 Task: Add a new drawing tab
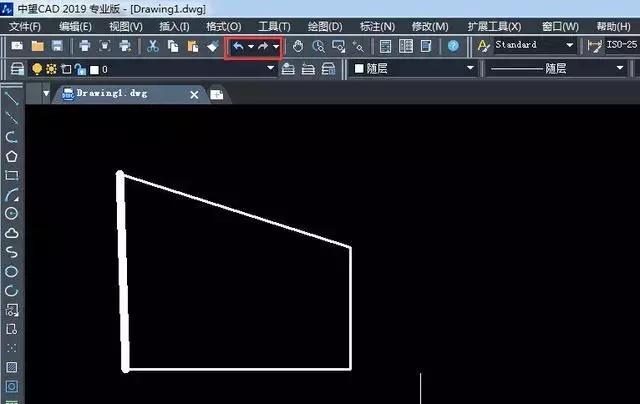217,95
